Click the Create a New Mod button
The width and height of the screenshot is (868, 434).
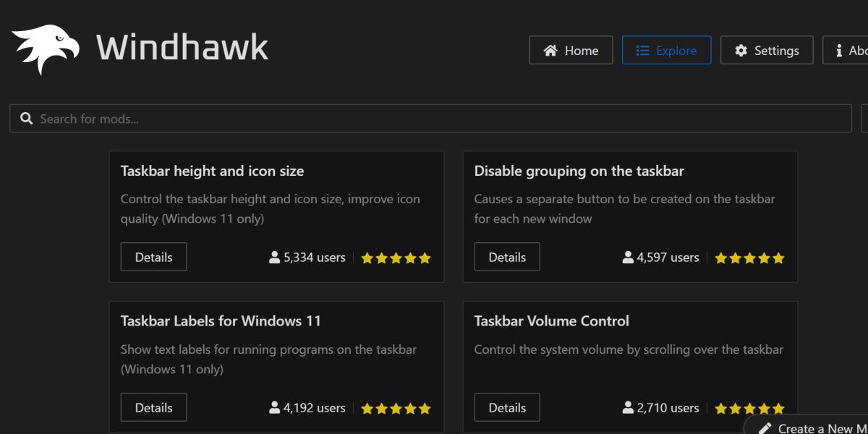point(810,427)
